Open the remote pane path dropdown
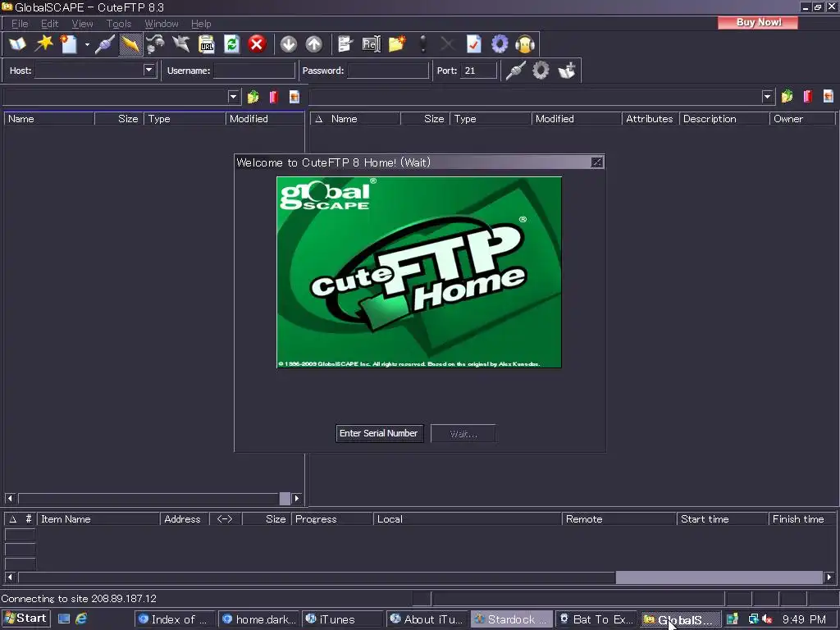The width and height of the screenshot is (840, 630). click(x=767, y=97)
